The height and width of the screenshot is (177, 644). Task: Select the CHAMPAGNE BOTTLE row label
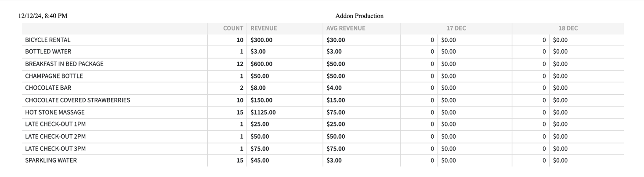tap(54, 76)
